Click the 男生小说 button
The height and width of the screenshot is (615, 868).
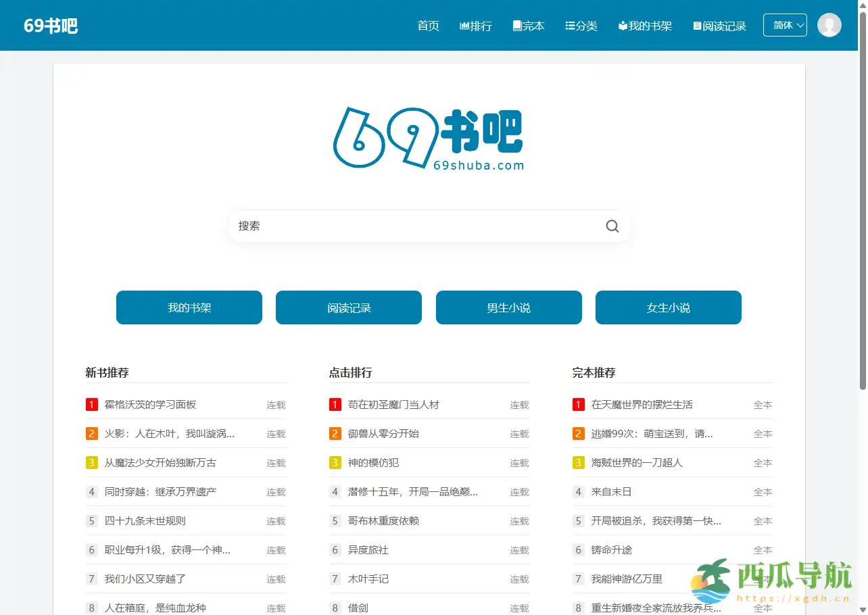pyautogui.click(x=508, y=307)
